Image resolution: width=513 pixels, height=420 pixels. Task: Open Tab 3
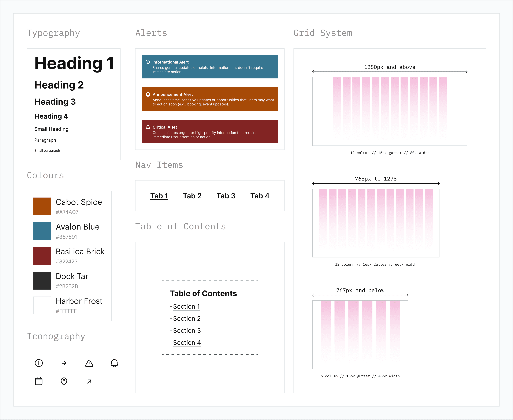coord(226,196)
